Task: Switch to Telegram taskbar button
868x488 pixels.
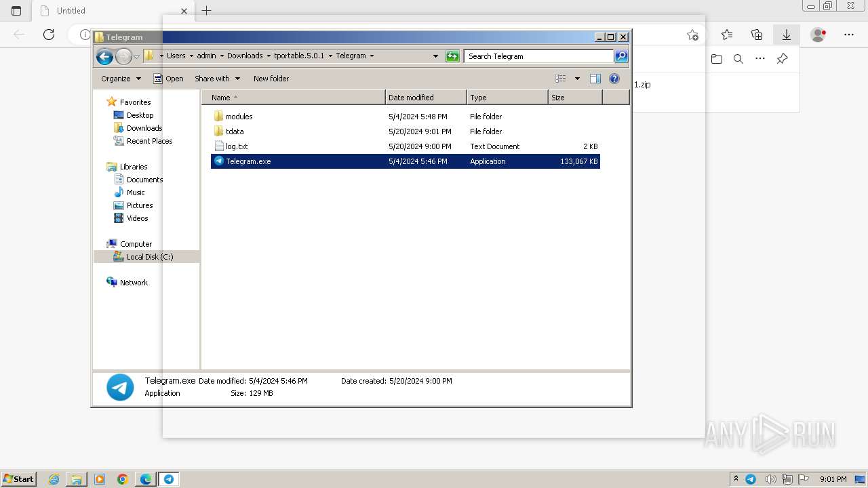Action: pos(168,479)
